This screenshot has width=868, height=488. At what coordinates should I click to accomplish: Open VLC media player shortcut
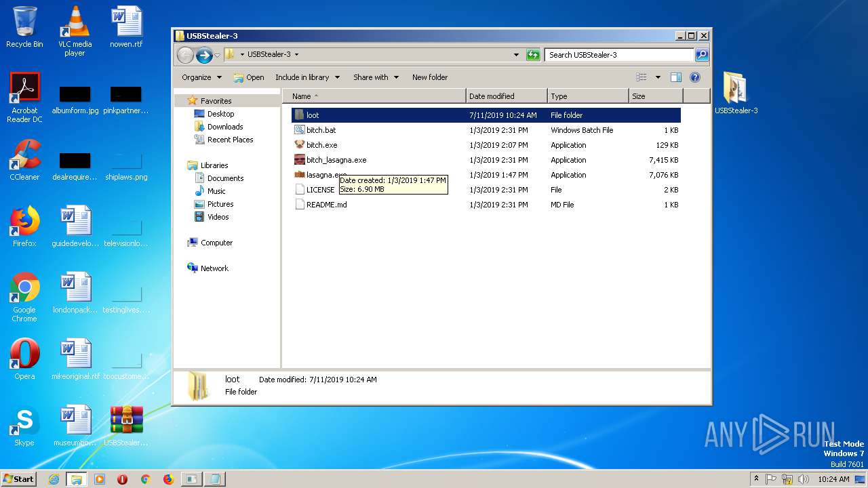coord(75,30)
